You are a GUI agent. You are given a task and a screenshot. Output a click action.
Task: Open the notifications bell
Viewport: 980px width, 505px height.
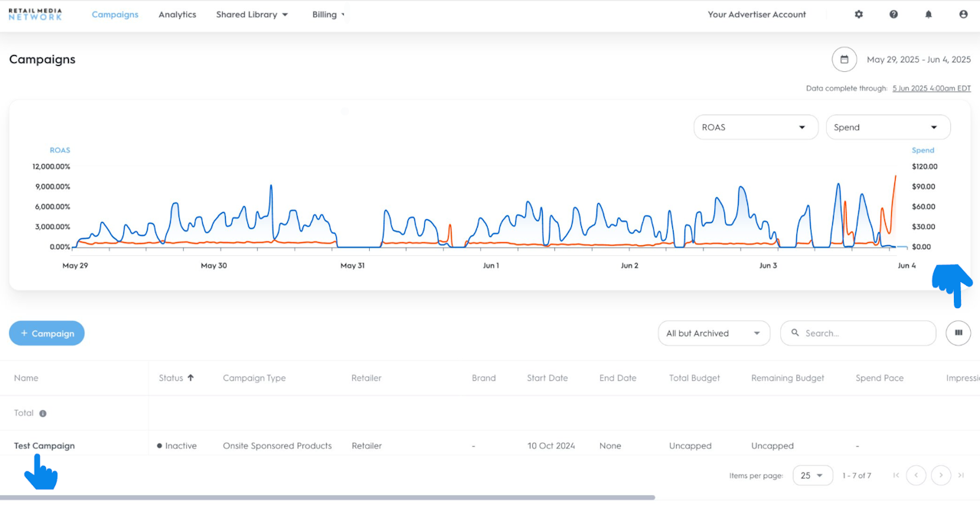(929, 15)
